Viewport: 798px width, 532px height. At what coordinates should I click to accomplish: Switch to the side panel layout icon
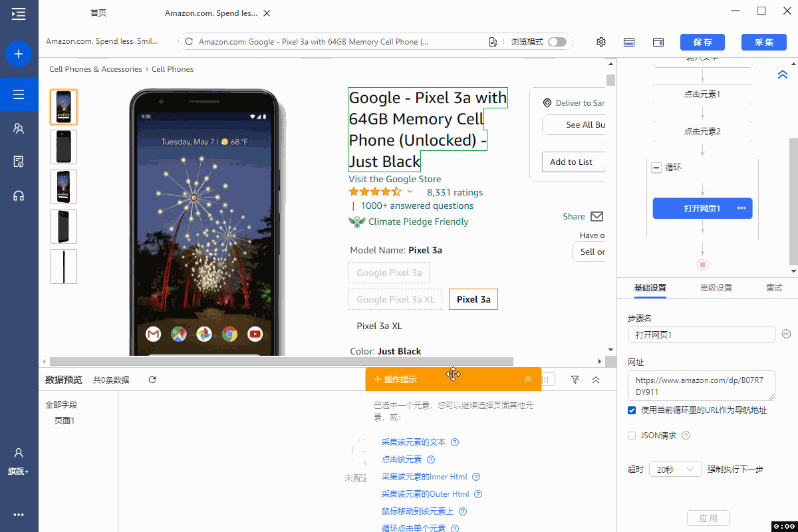(x=658, y=42)
